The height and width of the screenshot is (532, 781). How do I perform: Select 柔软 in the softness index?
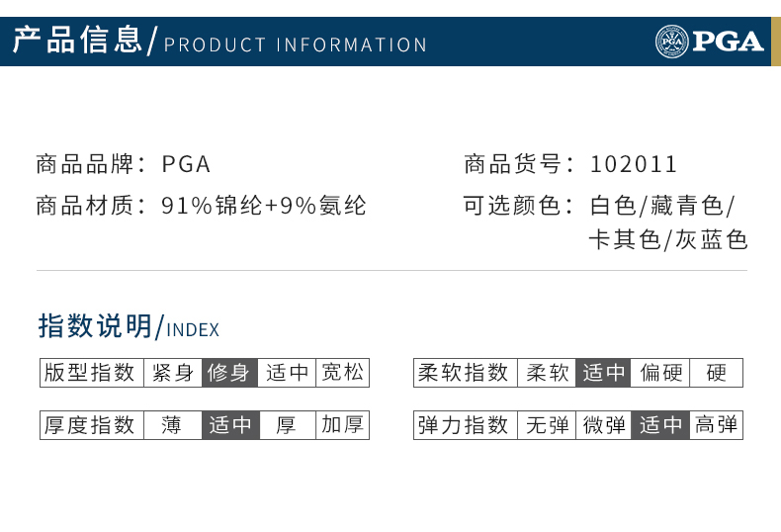click(x=547, y=373)
